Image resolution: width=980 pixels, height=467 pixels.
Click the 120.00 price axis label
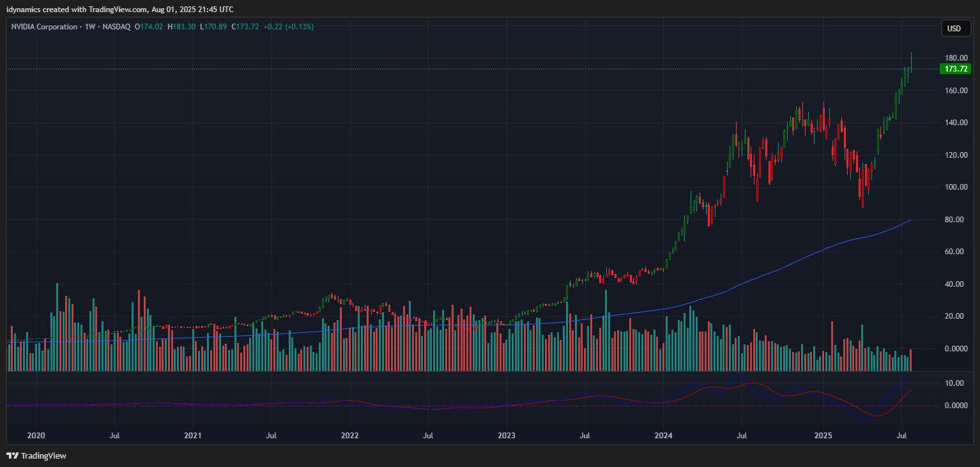956,155
